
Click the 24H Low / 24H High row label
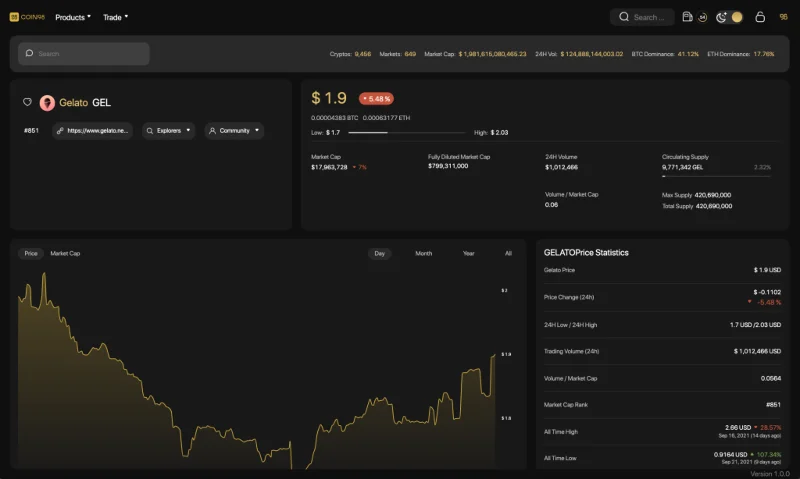(570, 325)
